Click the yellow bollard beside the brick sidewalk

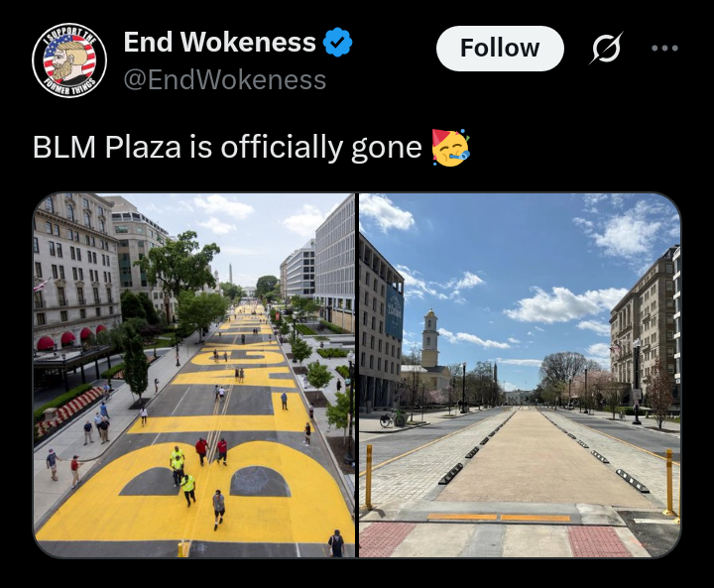(x=369, y=476)
